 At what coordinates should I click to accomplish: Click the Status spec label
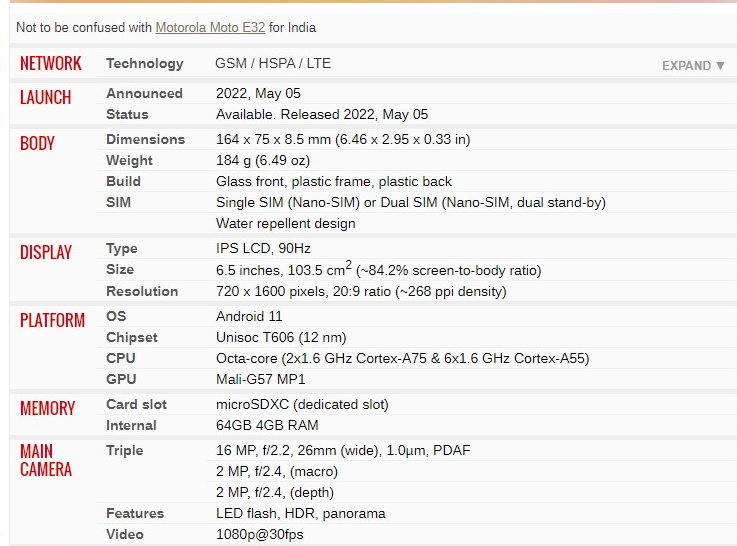pyautogui.click(x=127, y=114)
